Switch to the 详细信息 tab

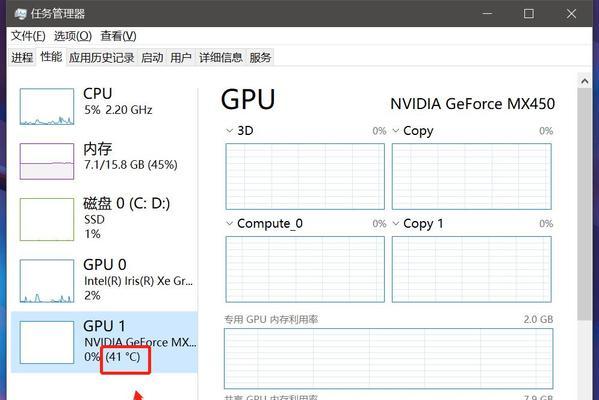point(221,58)
